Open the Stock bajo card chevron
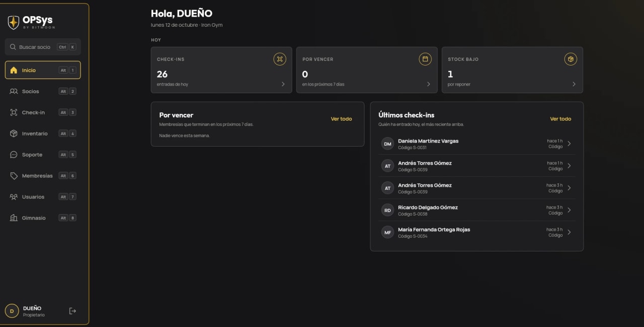 (x=574, y=84)
